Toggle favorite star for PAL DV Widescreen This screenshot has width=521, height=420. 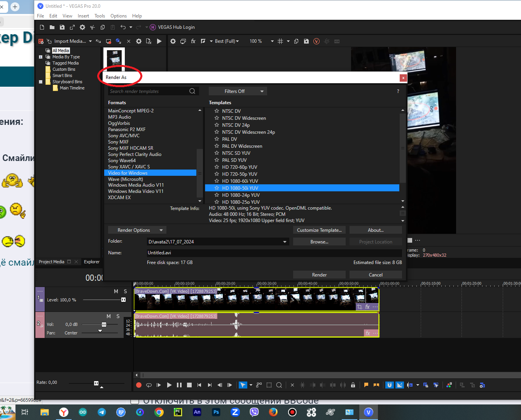point(217,146)
